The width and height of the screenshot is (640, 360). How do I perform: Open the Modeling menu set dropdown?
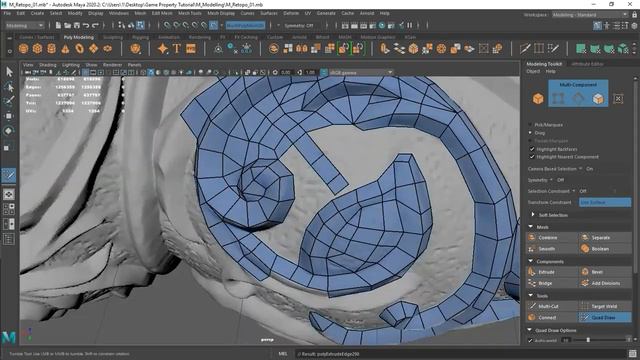click(x=24, y=25)
